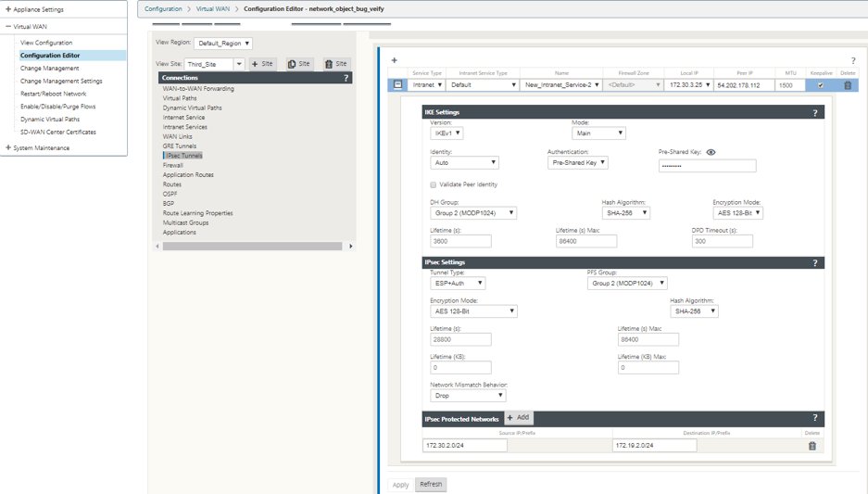
Task: Open View Configuration in left navigation
Action: tap(46, 43)
